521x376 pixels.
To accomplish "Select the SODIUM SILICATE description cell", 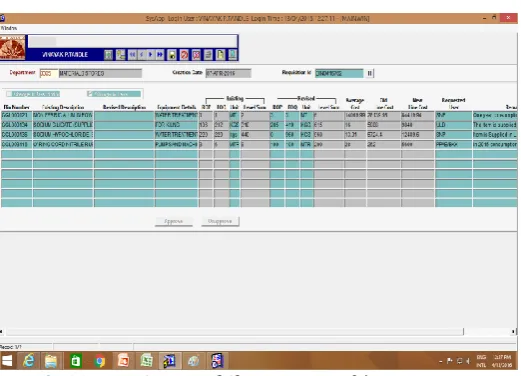I will click(x=63, y=125).
